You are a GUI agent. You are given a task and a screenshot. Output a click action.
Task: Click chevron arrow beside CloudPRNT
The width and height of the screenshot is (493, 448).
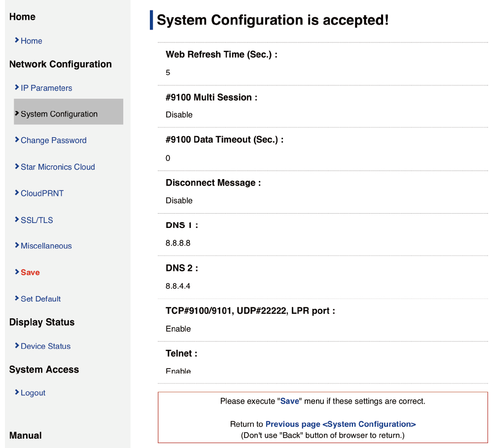click(17, 193)
